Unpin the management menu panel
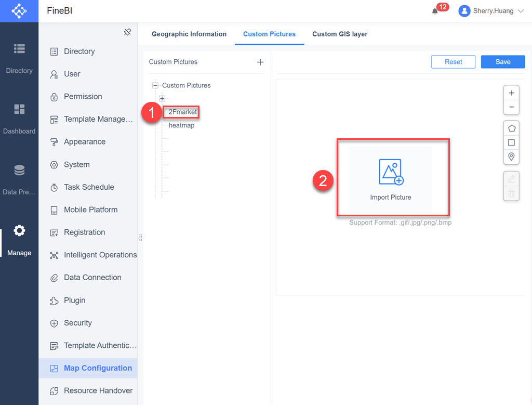 point(127,32)
